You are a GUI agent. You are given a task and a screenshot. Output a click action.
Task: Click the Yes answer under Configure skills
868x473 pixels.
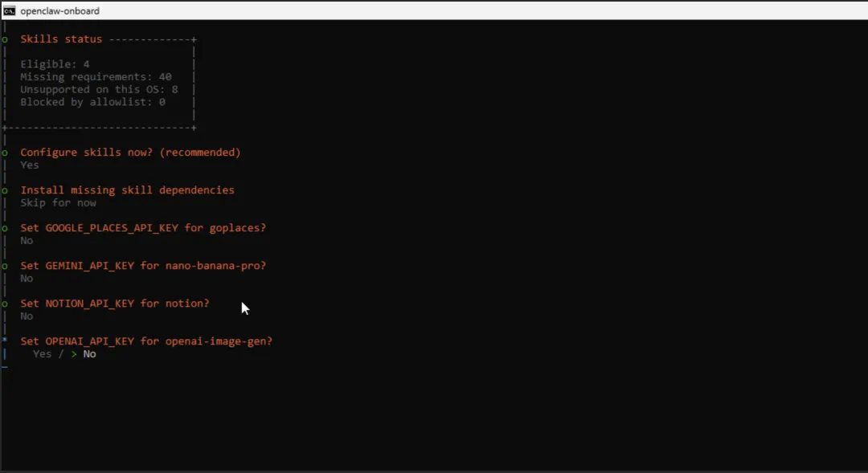pos(30,165)
